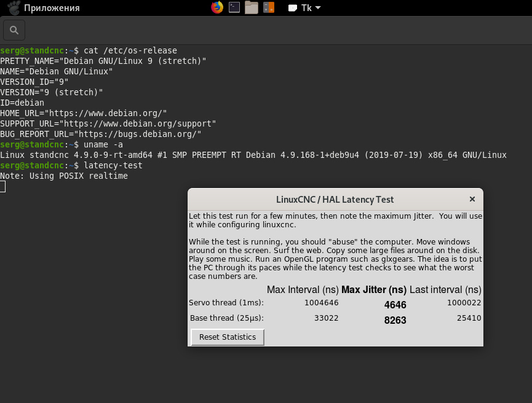Open the file manager folder icon

[x=252, y=7]
